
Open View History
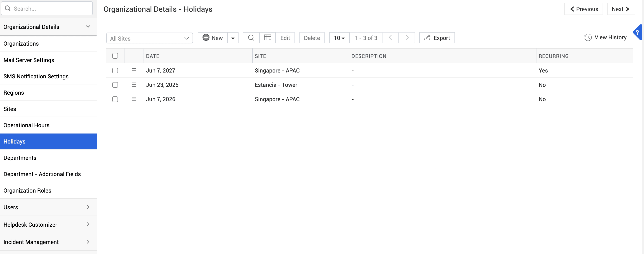[605, 38]
